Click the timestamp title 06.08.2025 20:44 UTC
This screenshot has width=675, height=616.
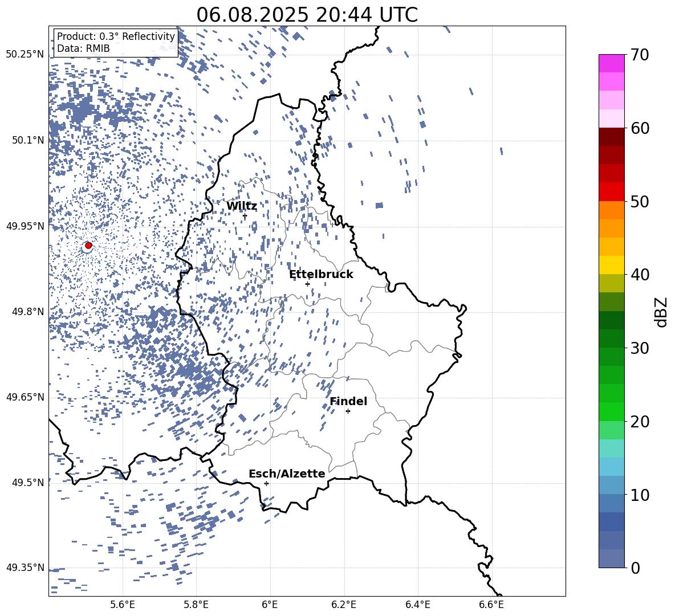coord(307,15)
